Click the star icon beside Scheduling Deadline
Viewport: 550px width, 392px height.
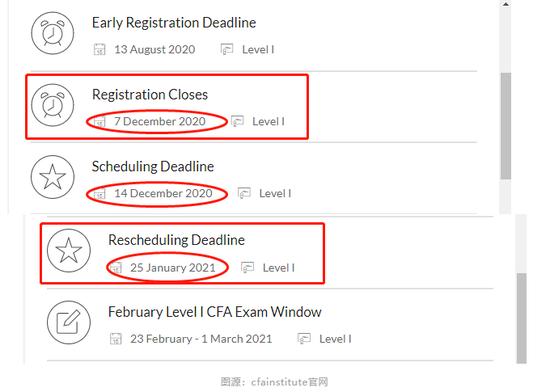(x=53, y=177)
